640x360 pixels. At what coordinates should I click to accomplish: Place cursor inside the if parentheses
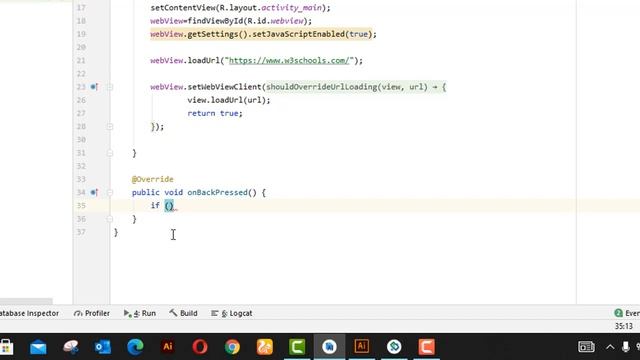[x=169, y=206]
